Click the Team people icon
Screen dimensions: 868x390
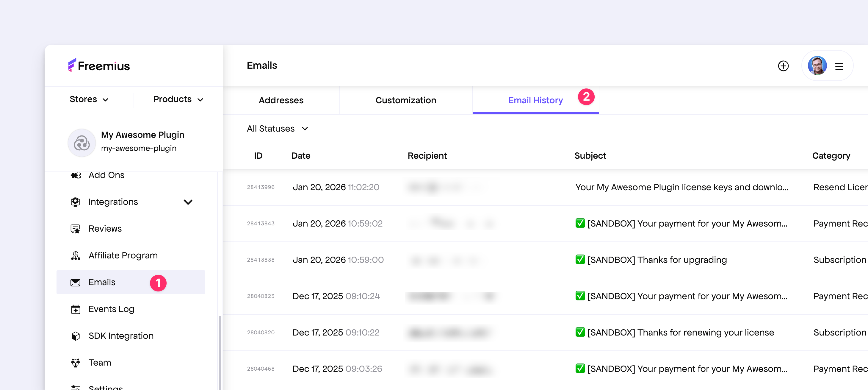click(76, 363)
